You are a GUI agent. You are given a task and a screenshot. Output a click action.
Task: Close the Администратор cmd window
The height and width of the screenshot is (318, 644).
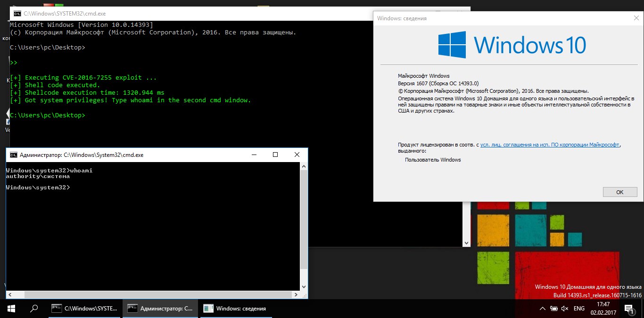[x=297, y=155]
